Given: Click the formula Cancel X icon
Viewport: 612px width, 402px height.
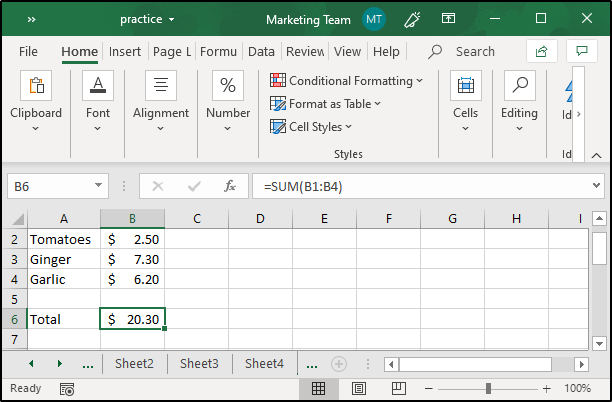Looking at the screenshot, I should (x=158, y=186).
